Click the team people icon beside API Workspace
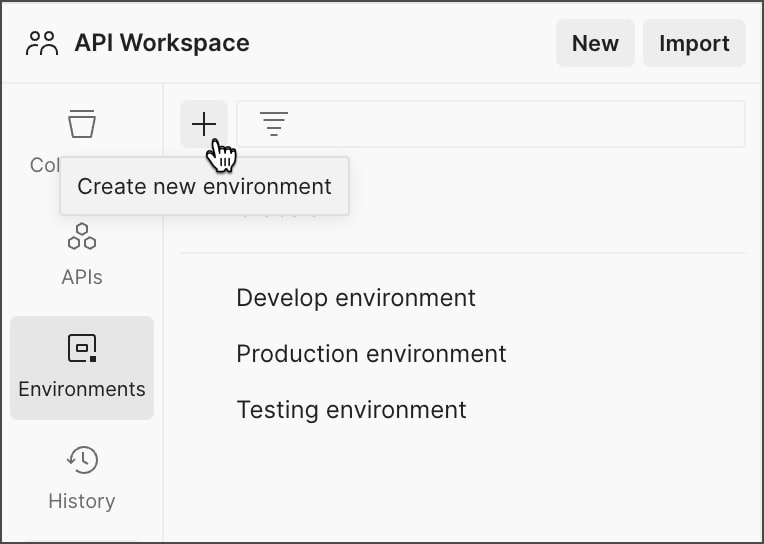This screenshot has height=544, width=764. pos(43,43)
